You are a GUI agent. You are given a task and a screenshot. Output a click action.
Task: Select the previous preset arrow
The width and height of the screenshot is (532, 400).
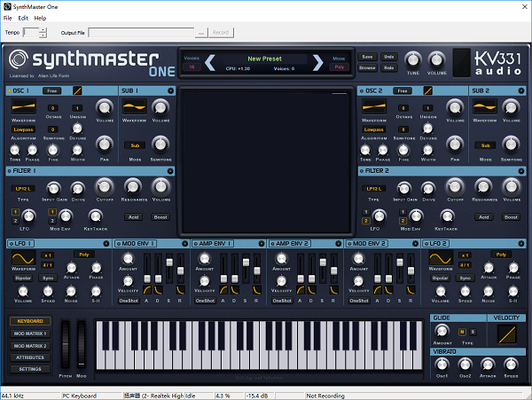click(x=210, y=63)
